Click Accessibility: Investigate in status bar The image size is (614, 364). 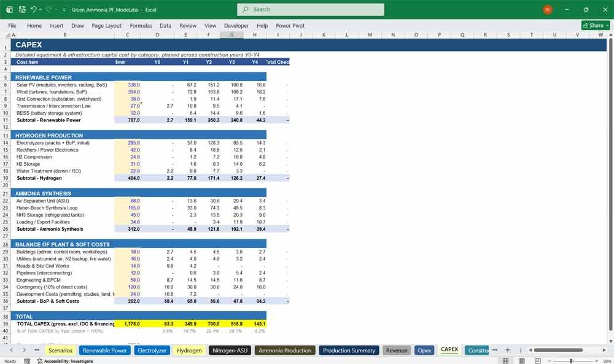[65, 361]
